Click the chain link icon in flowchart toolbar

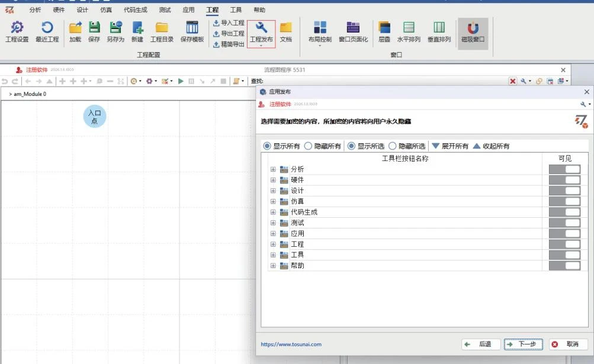pos(539,81)
